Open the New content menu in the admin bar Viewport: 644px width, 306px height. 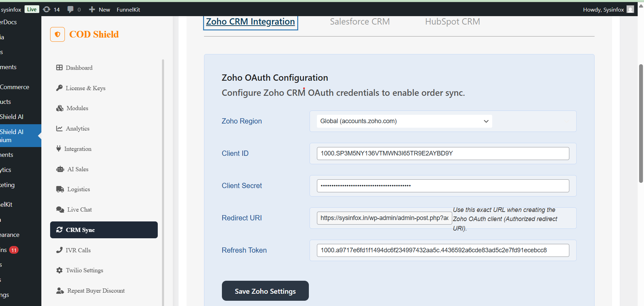100,9
